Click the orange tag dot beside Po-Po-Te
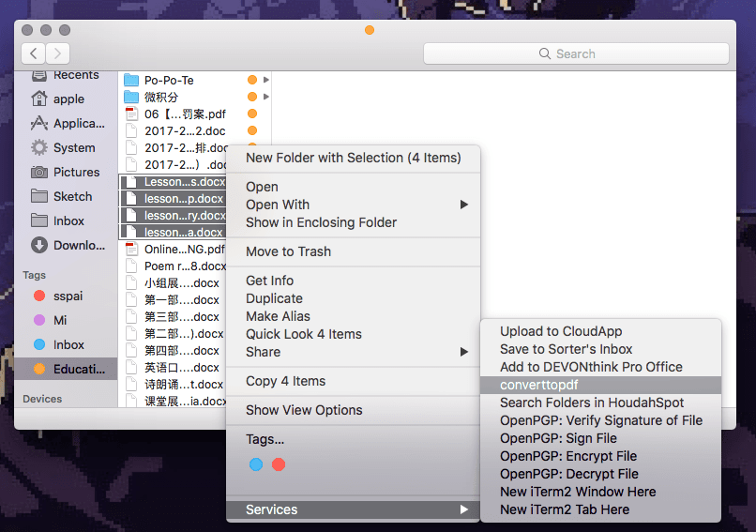This screenshot has width=756, height=532. point(252,80)
